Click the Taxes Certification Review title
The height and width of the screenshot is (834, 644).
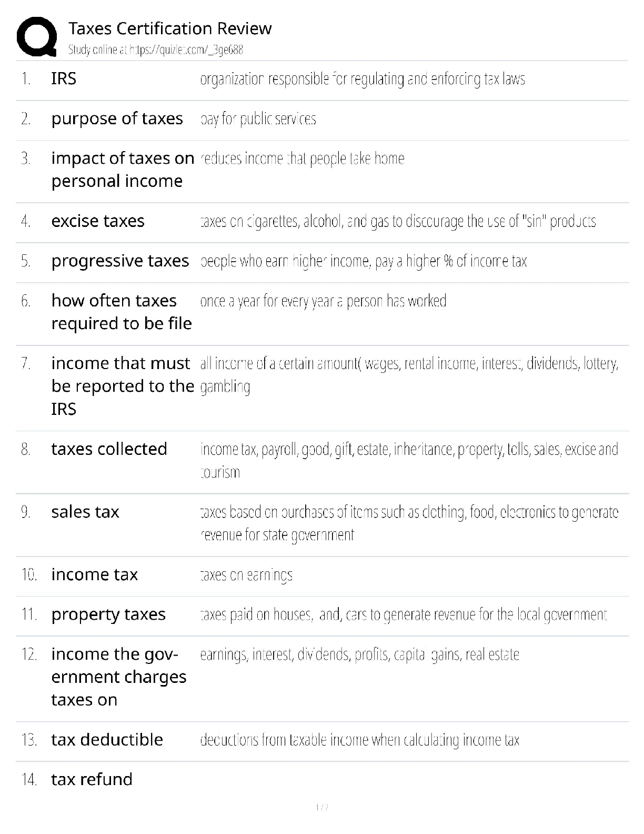pos(170,28)
